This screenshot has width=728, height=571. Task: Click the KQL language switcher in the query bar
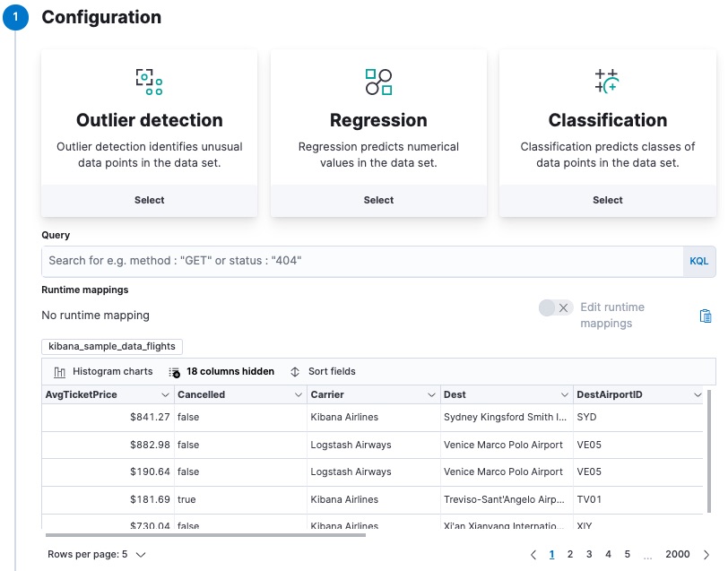pos(699,261)
